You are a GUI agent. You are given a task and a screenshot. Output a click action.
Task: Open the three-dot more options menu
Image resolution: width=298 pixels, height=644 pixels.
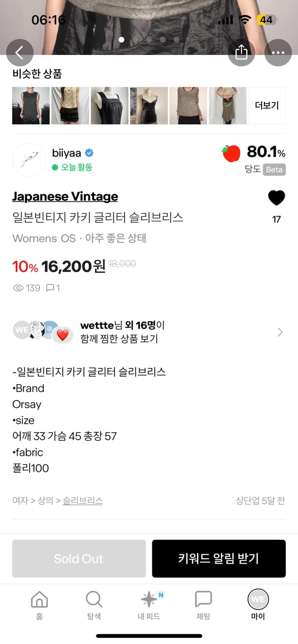278,52
